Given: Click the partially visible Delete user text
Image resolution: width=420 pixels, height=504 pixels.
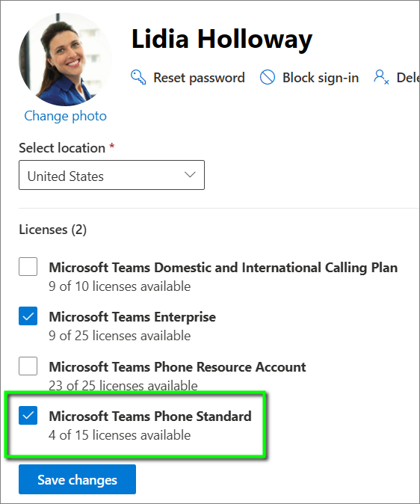Looking at the screenshot, I should point(408,78).
